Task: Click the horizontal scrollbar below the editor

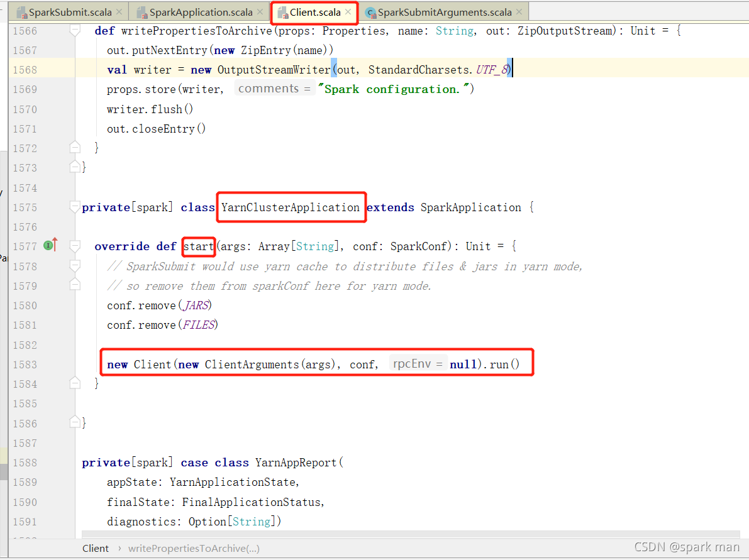Action: [x=411, y=534]
